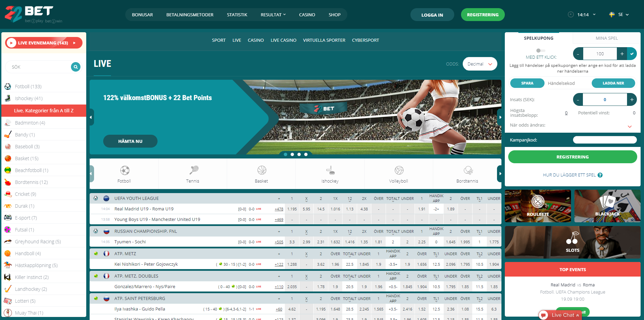Expand the Resultat menu
This screenshot has height=320, width=644.
point(273,15)
